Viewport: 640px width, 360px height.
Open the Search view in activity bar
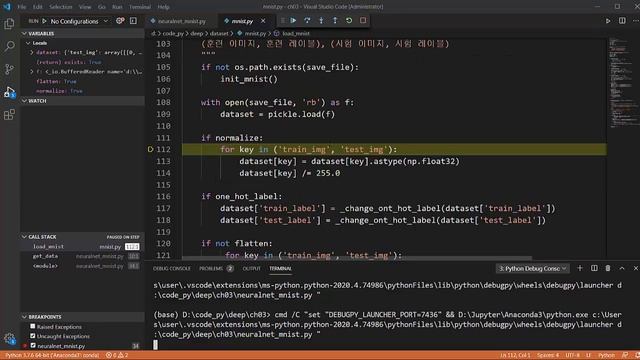point(9,46)
